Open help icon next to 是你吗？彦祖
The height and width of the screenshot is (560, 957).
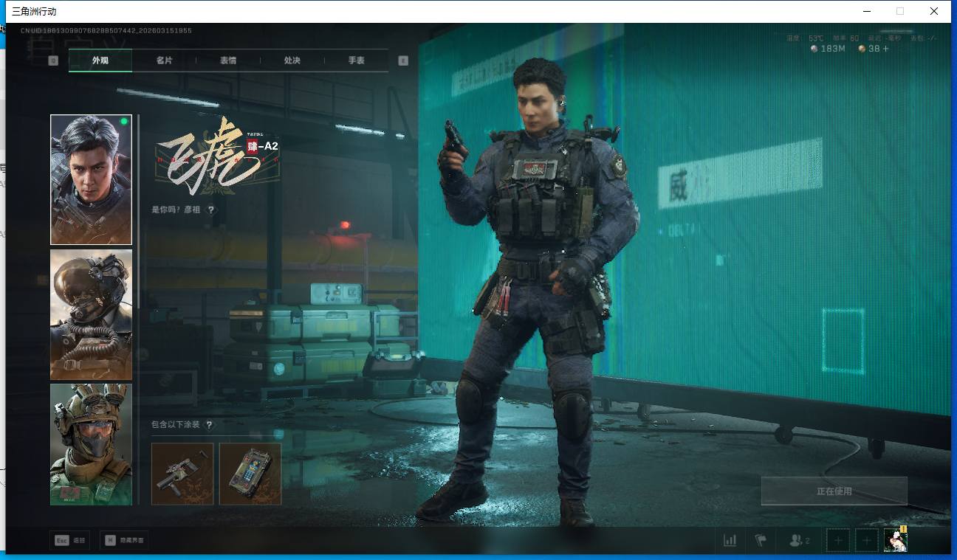[211, 210]
